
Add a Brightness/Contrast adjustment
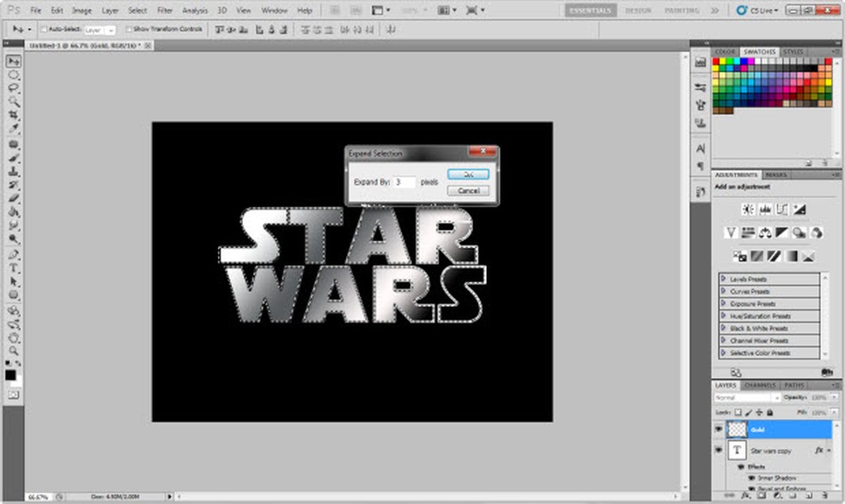pos(747,209)
